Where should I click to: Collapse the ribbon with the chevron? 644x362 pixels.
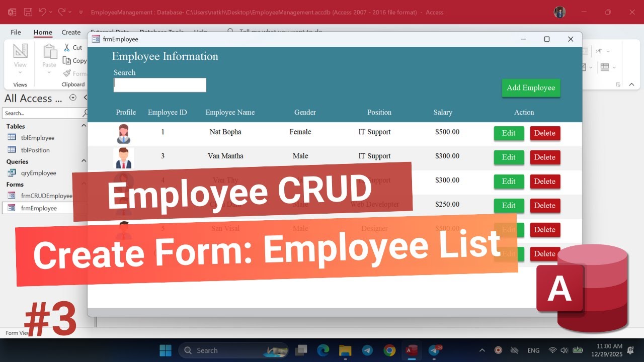tap(632, 84)
